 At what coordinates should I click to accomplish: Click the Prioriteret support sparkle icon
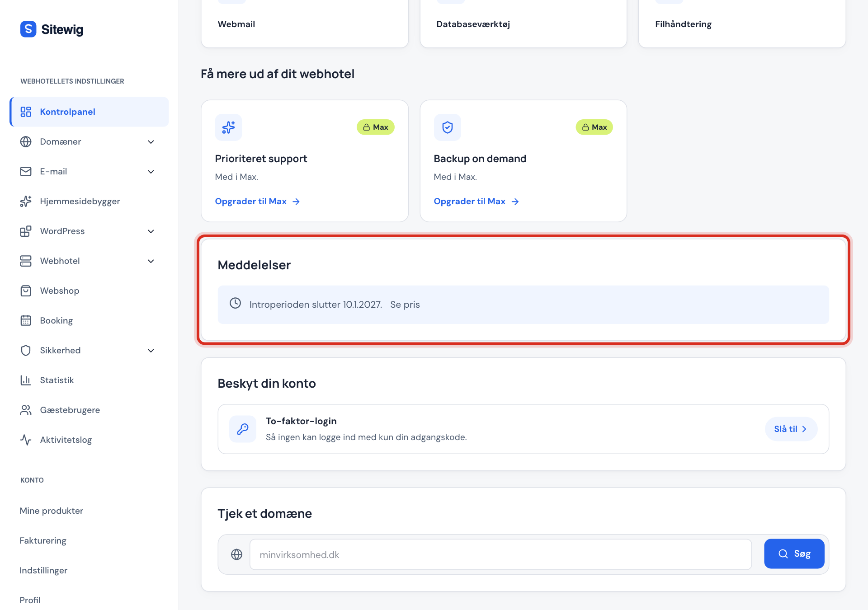[x=228, y=127]
